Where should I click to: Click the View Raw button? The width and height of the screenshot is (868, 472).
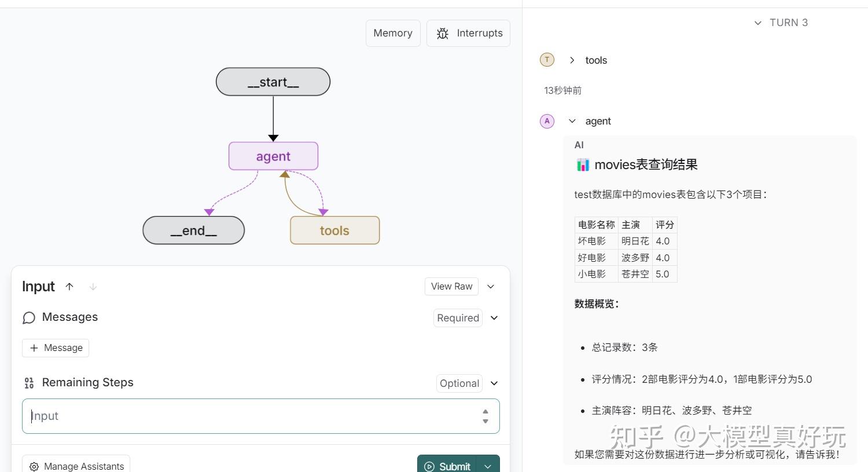tap(451, 286)
